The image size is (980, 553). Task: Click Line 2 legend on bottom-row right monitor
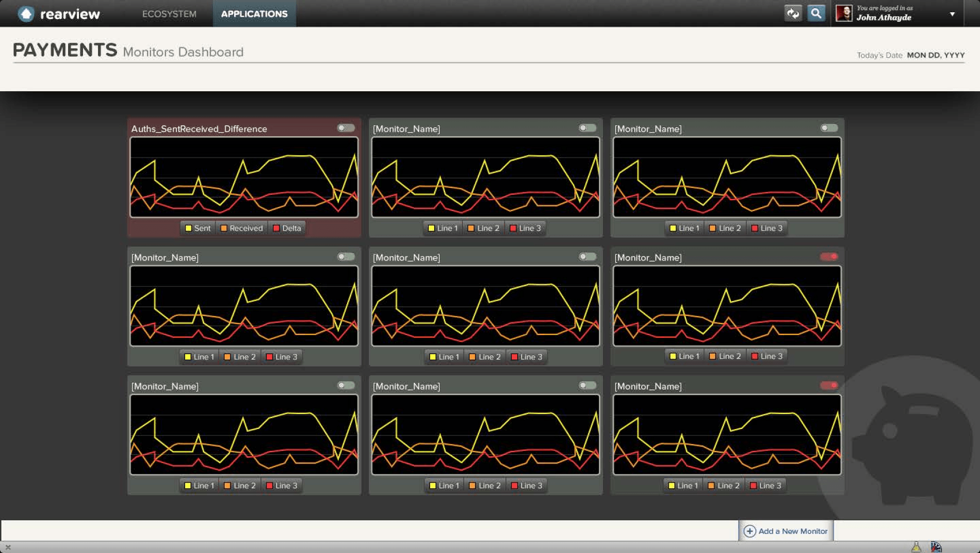tap(724, 485)
